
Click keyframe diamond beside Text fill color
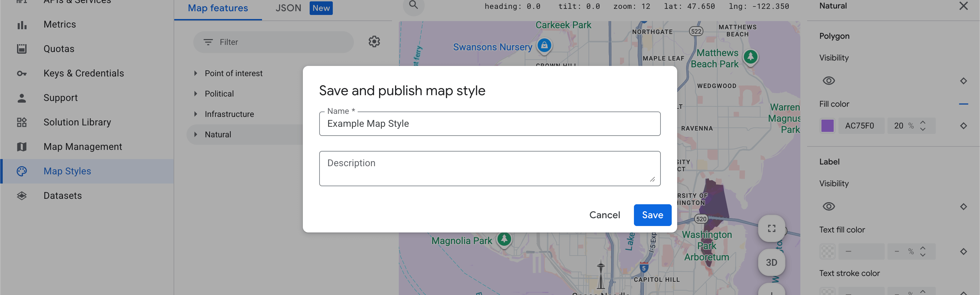point(963,251)
